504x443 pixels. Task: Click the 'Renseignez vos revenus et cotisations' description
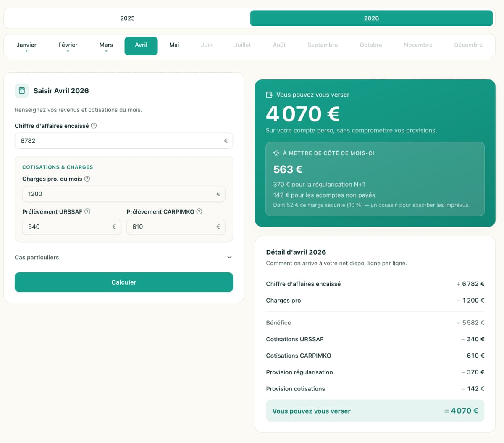(79, 110)
